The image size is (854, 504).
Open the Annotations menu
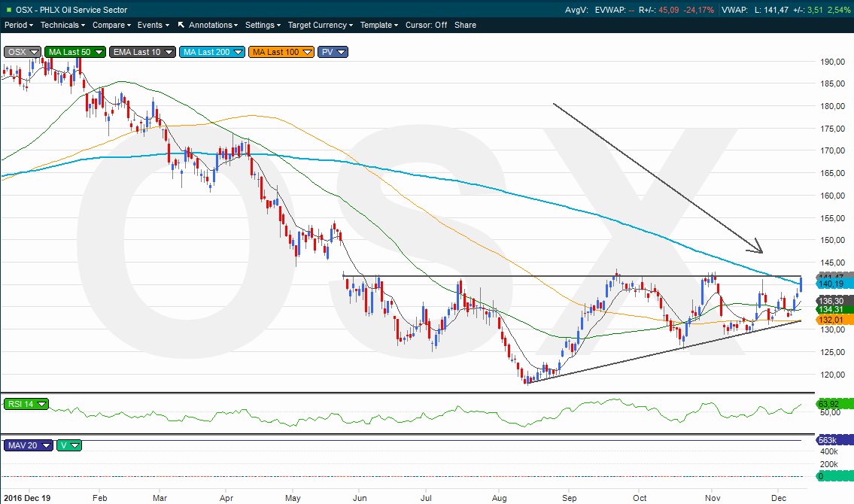click(x=213, y=25)
